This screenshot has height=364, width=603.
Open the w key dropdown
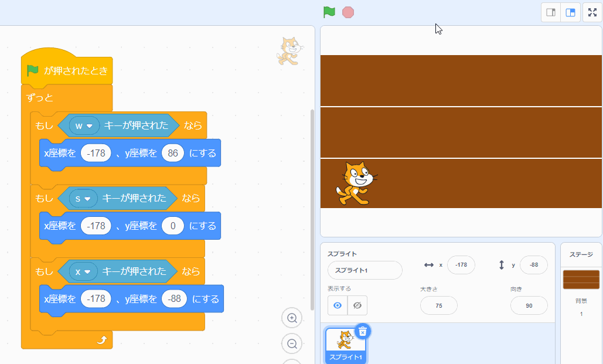pos(84,125)
